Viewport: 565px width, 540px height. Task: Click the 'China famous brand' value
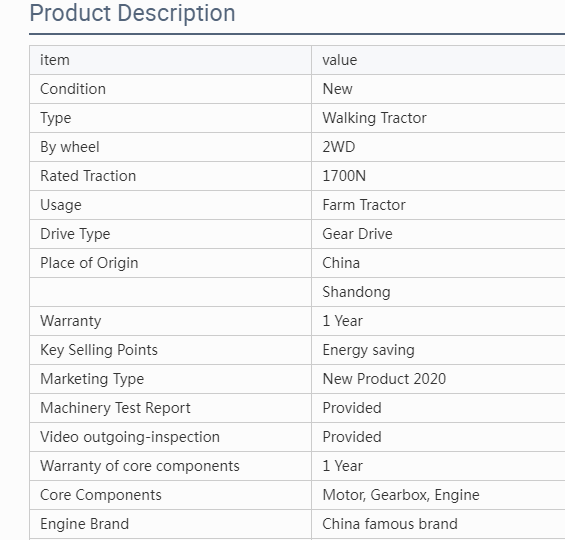tap(390, 524)
